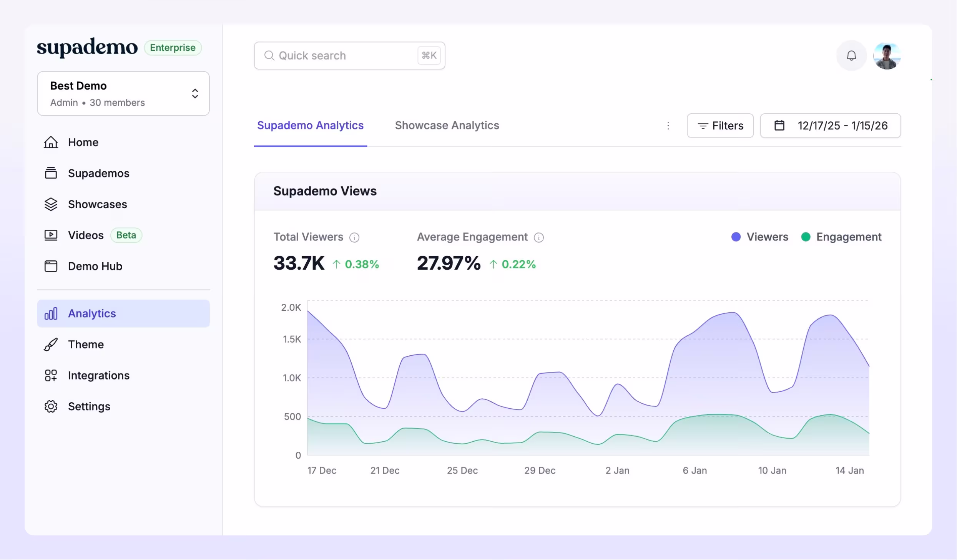
Task: Open the three-dot options menu
Action: click(x=668, y=126)
